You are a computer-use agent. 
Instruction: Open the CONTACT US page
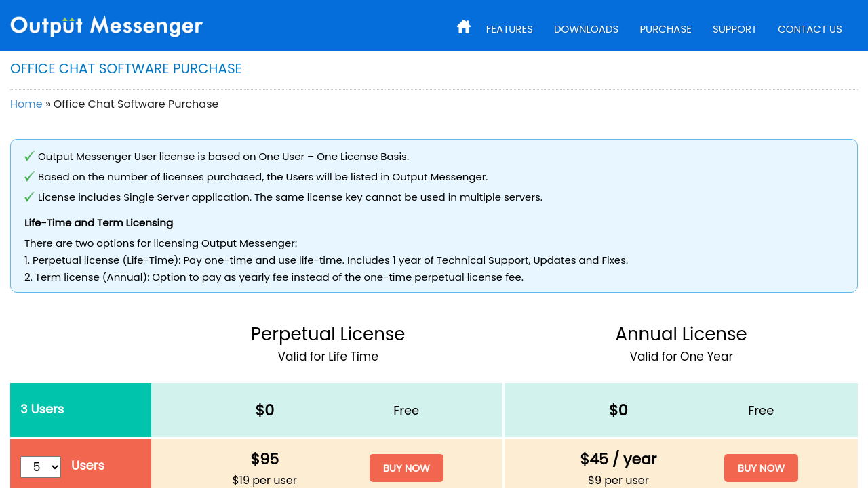pos(810,29)
